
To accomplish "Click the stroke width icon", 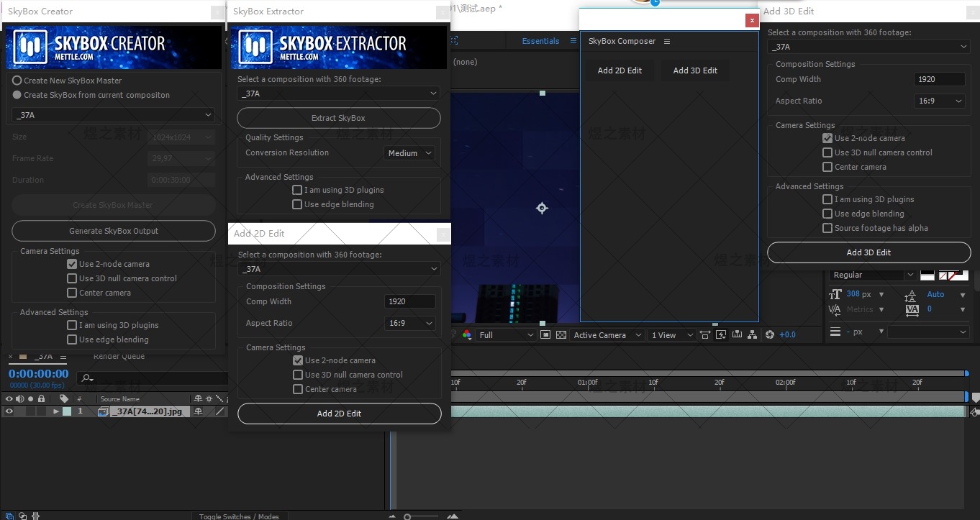I will tap(835, 332).
